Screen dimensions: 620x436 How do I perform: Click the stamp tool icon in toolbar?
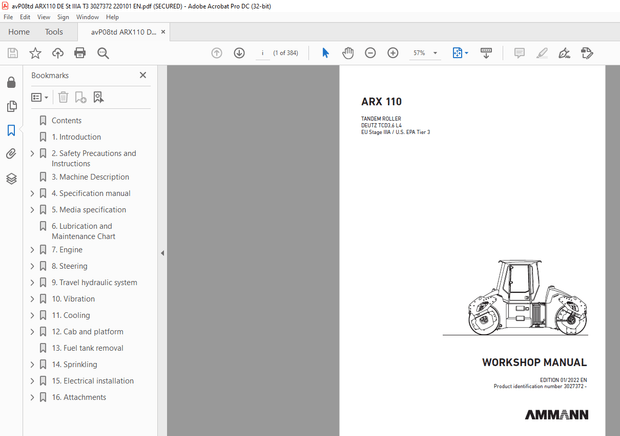[587, 53]
